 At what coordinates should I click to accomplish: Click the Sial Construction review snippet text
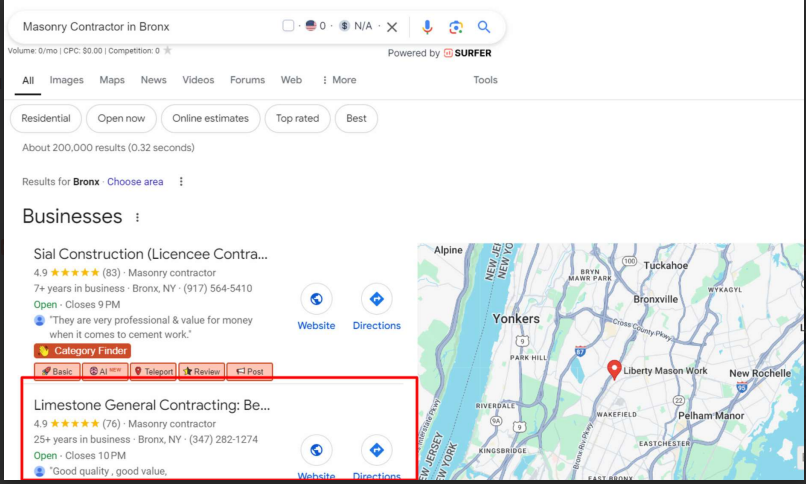click(x=151, y=327)
